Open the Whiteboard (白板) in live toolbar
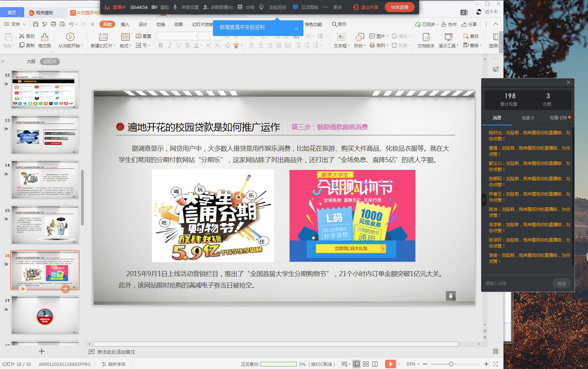Image resolution: width=588 pixels, height=369 pixels. pyautogui.click(x=246, y=7)
